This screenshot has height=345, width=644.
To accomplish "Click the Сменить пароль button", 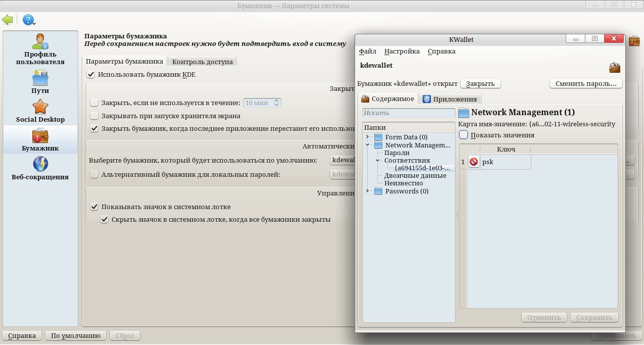I will point(585,84).
